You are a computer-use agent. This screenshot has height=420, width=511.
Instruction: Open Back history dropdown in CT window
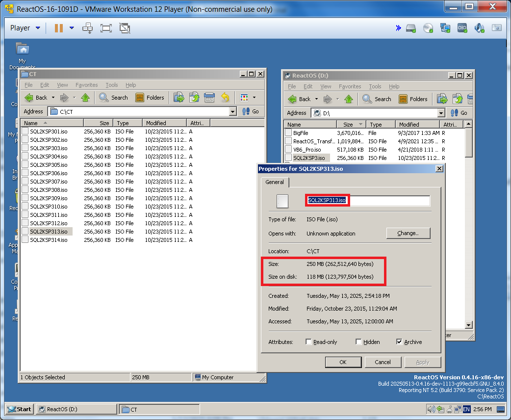coord(53,98)
